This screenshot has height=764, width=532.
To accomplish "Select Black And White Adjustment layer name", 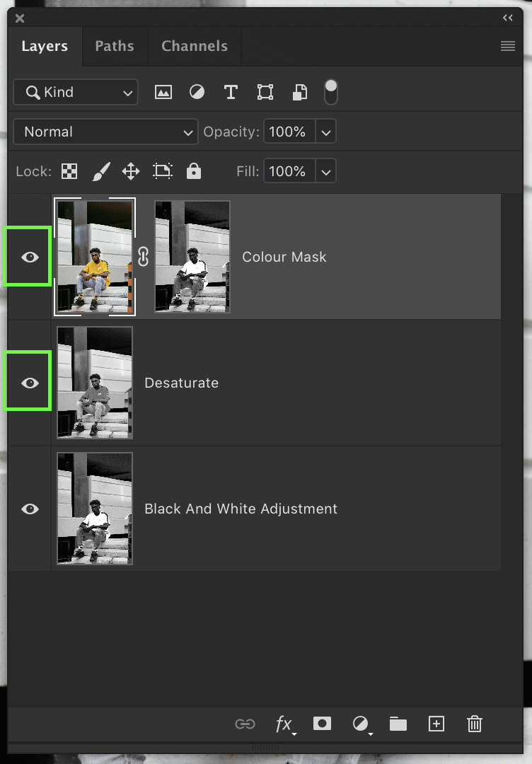I will [x=241, y=509].
